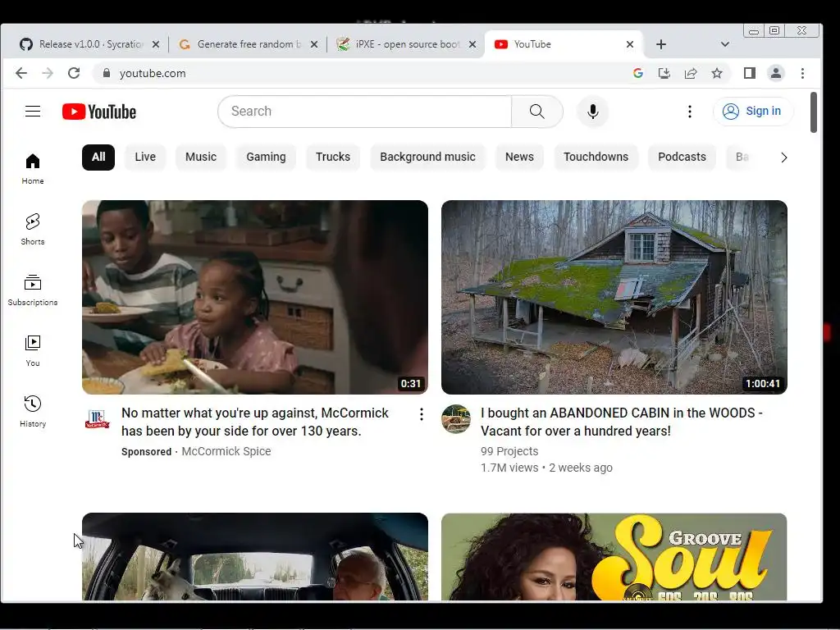This screenshot has height=630, width=840.
Task: Open the You section in sidebar
Action: point(33,351)
